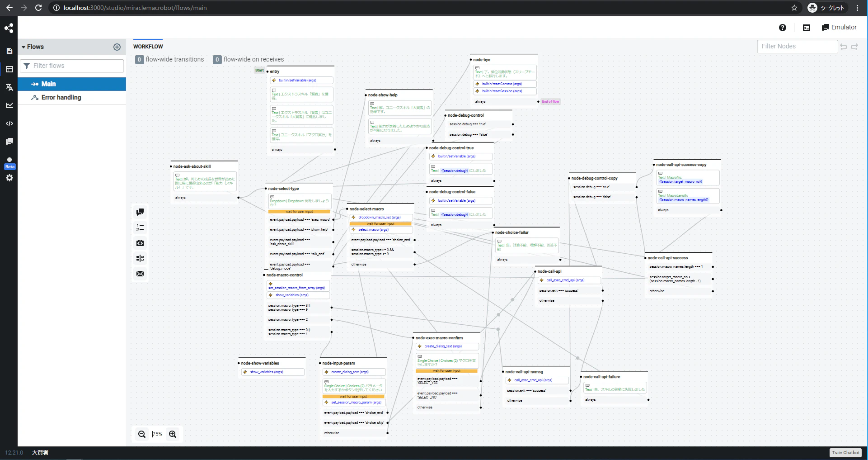Image resolution: width=868 pixels, height=460 pixels.
Task: Select the chat bubbles node tool
Action: (x=140, y=212)
